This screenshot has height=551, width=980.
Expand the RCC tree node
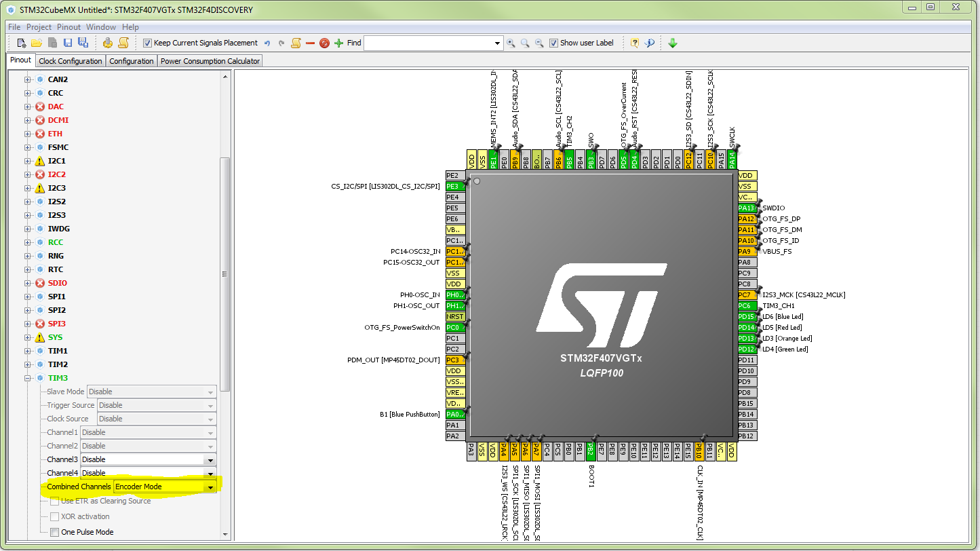pyautogui.click(x=28, y=242)
